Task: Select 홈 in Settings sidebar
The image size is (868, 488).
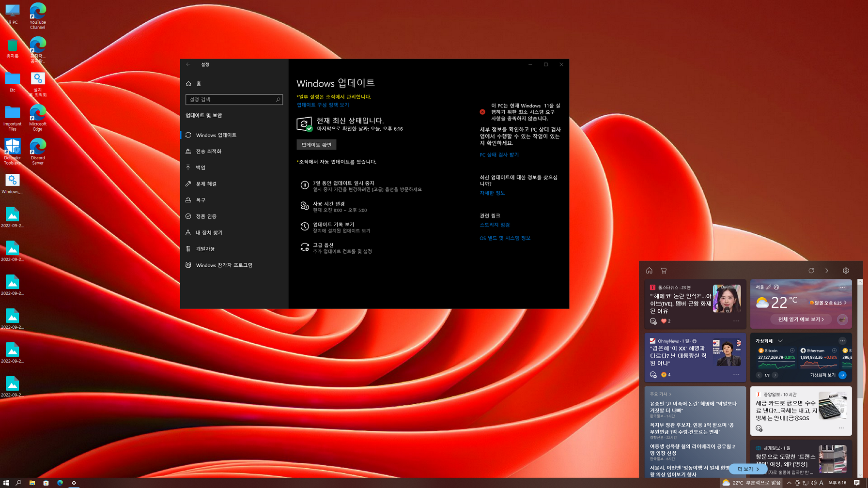Action: click(x=234, y=84)
